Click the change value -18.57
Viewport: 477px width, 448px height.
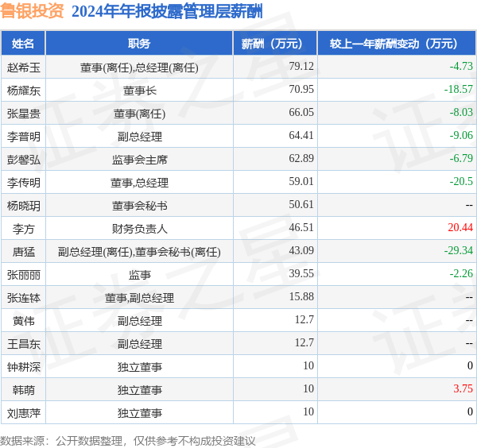(459, 89)
